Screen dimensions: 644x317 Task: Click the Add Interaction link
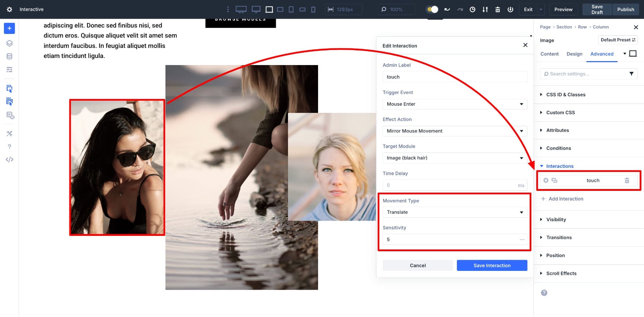[566, 199]
